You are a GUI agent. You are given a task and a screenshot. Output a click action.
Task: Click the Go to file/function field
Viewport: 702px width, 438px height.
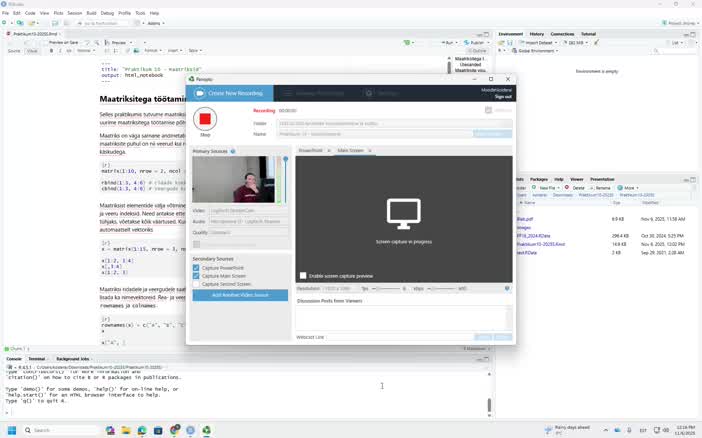coord(102,23)
